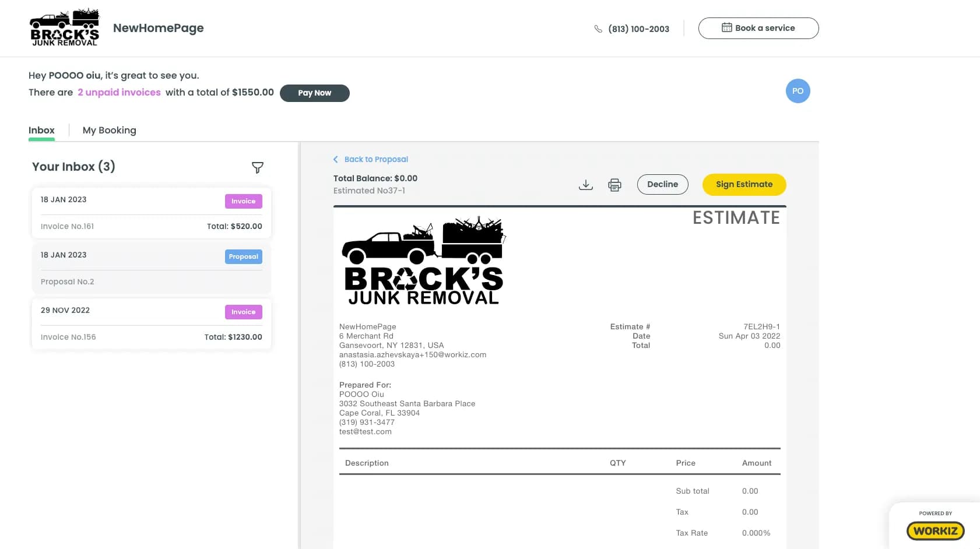
Task: Click the Book a service button
Action: click(758, 28)
